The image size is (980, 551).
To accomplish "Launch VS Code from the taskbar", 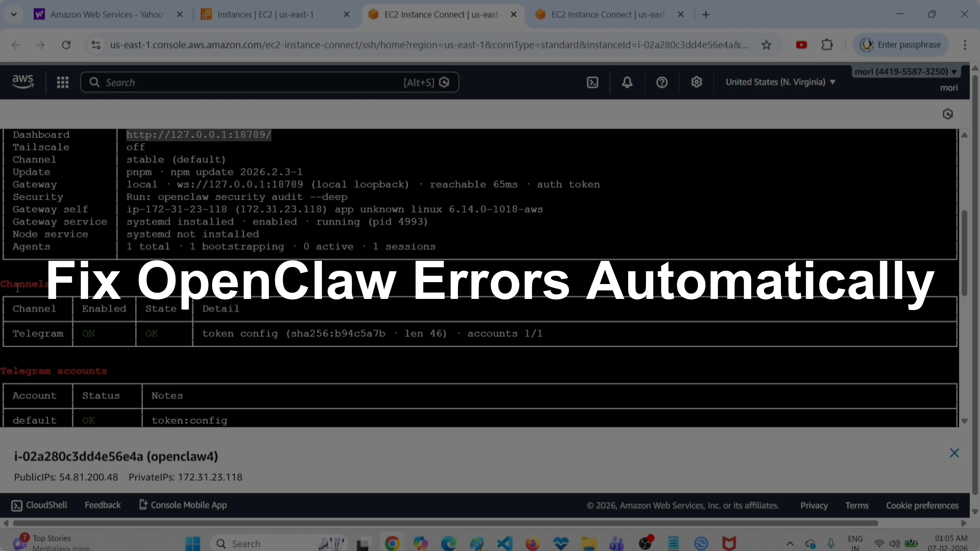I will point(504,543).
